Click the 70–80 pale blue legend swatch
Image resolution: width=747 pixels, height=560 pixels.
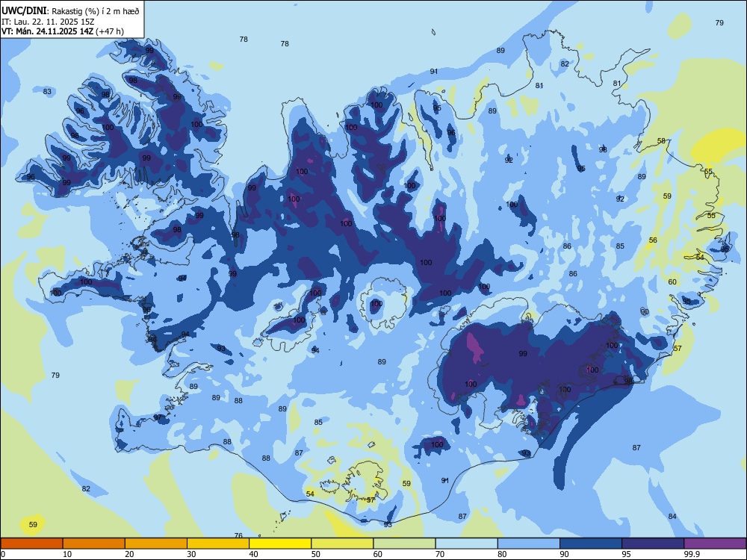click(466, 544)
